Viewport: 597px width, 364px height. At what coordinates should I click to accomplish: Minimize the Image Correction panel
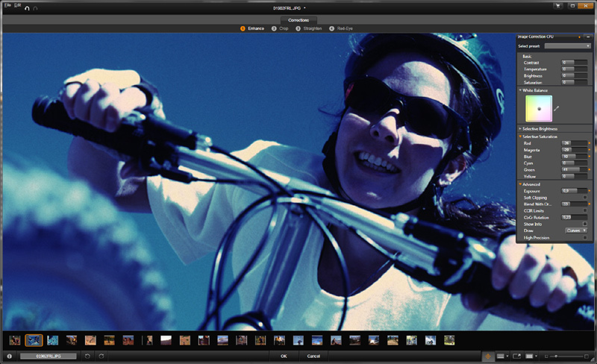coord(587,37)
